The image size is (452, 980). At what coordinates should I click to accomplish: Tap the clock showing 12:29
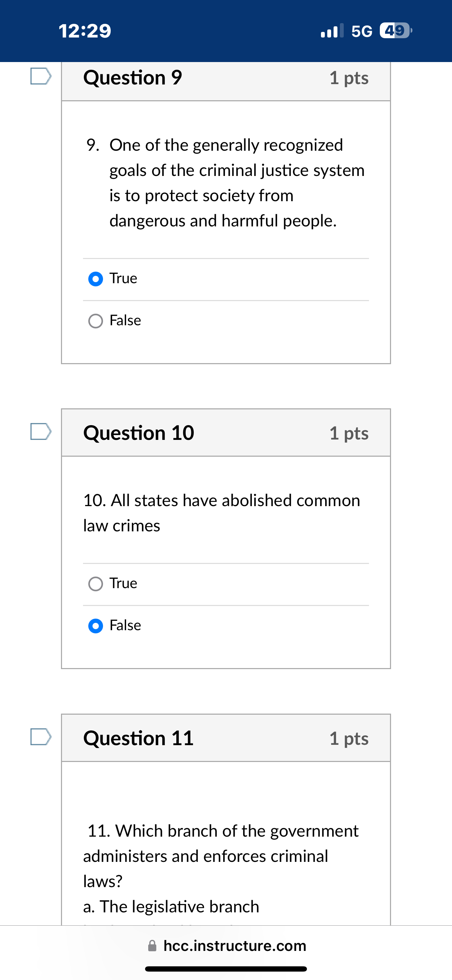84,30
